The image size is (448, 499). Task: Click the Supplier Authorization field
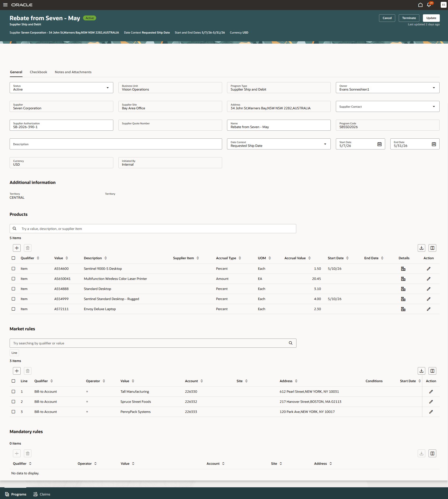click(x=61, y=125)
